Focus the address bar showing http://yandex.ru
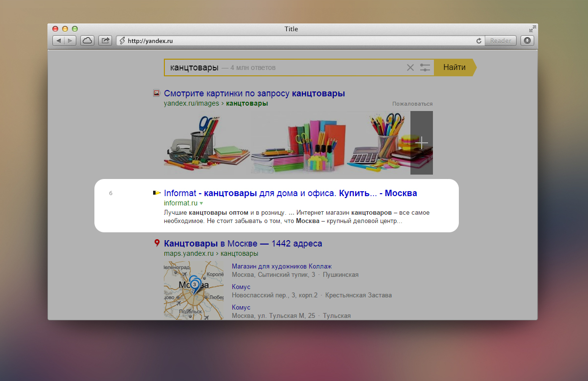This screenshot has height=381, width=588. (x=300, y=41)
